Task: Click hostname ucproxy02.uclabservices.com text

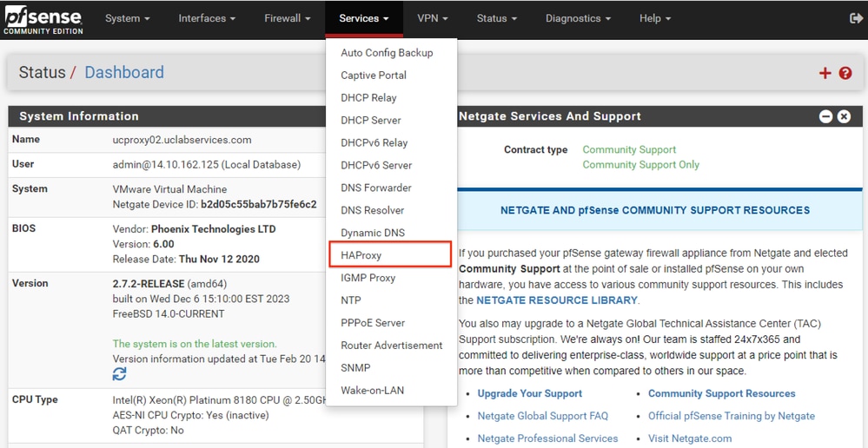Action: pyautogui.click(x=182, y=140)
